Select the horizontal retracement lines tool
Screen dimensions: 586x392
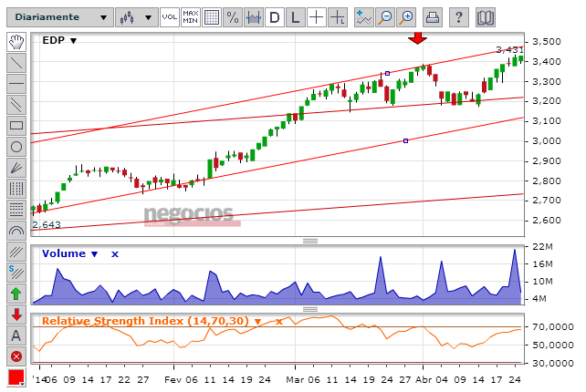16,210
